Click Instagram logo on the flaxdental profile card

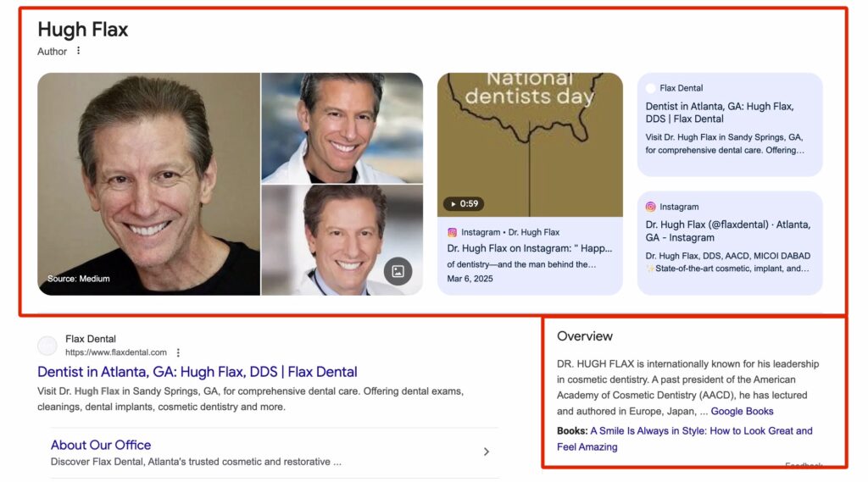(x=651, y=207)
